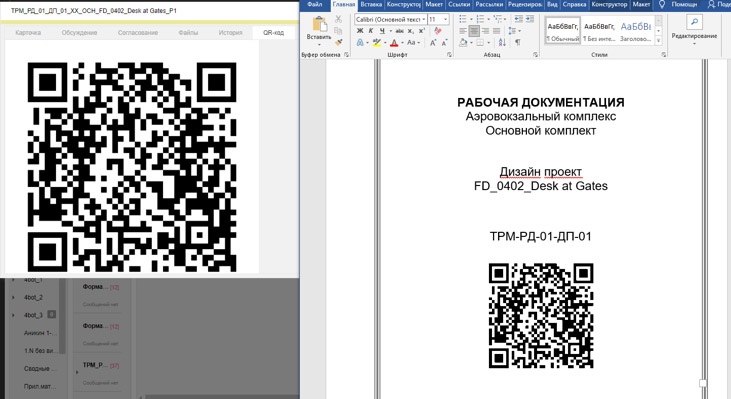Click the lightbulb Помощн icon
The width and height of the screenshot is (731, 399).
pyautogui.click(x=662, y=4)
